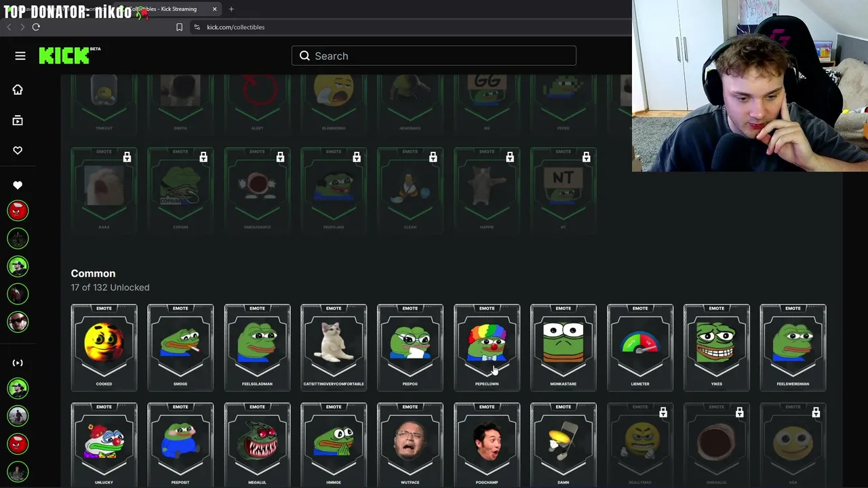The image size is (868, 488).
Task: Click the lock icon on the HAPPIE emote
Action: pos(510,157)
